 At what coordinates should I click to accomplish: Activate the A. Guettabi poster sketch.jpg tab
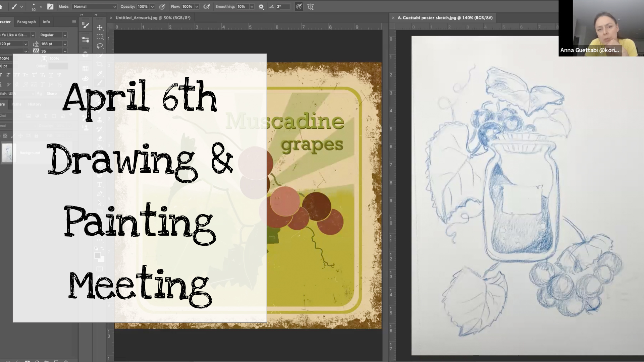(x=445, y=18)
